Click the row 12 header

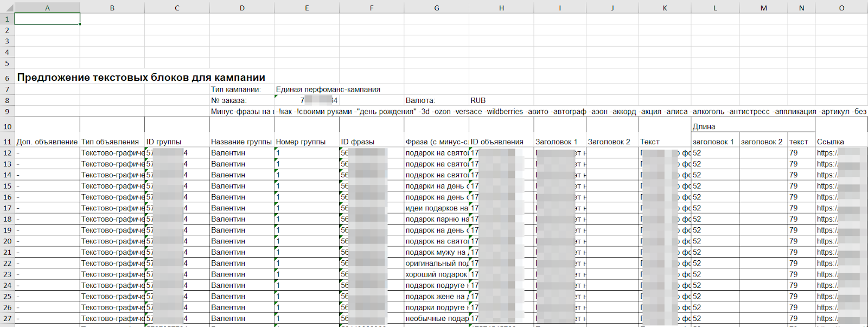click(7, 153)
